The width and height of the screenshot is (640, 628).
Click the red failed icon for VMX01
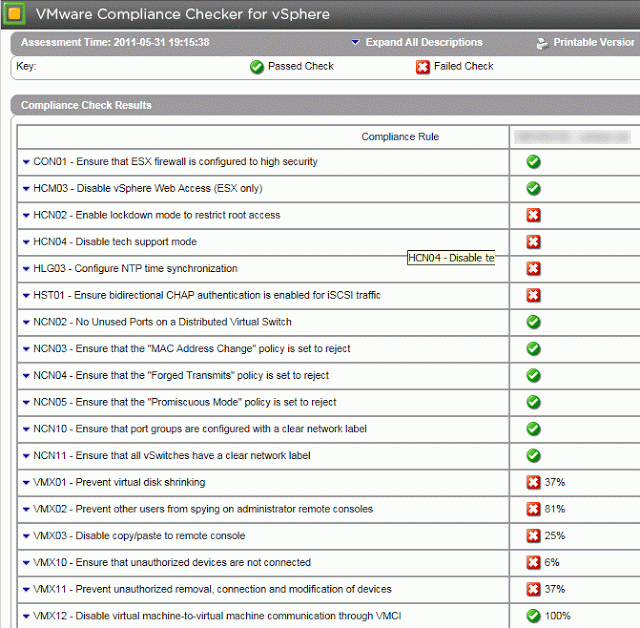point(533,482)
